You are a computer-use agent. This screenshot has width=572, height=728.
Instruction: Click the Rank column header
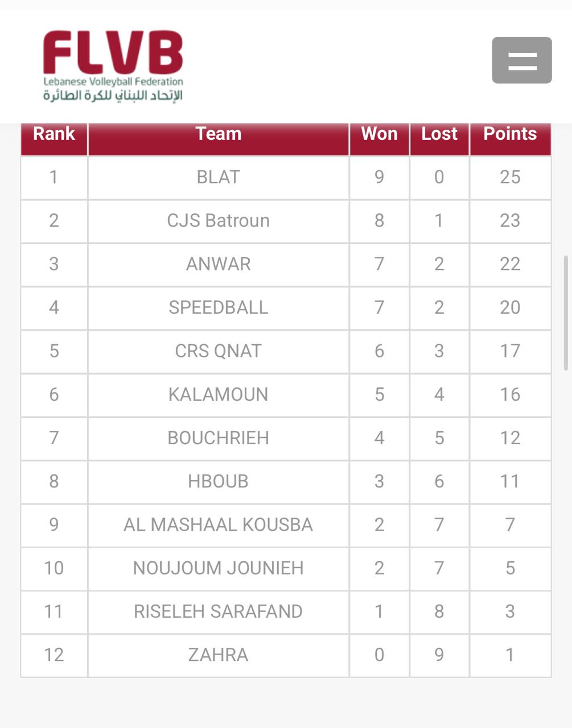(x=54, y=134)
